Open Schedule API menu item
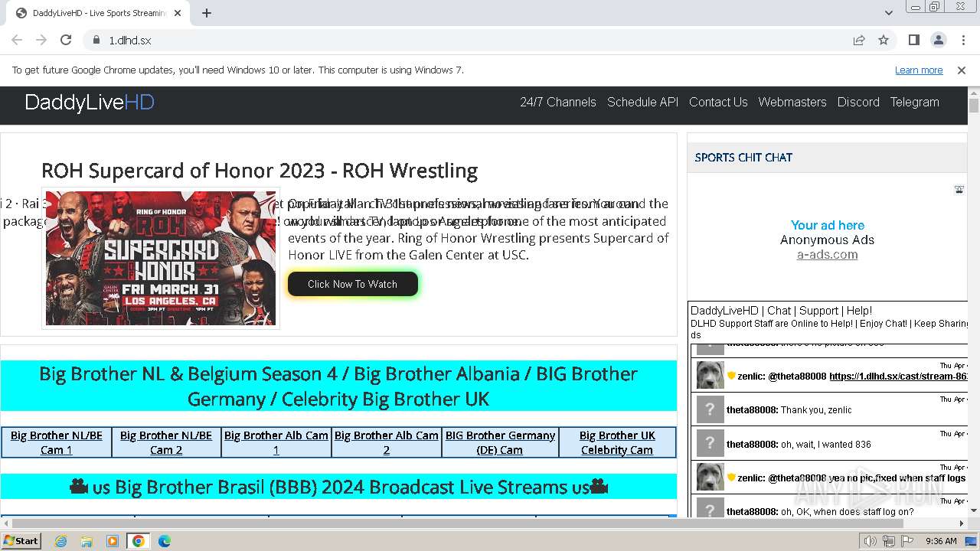This screenshot has width=980, height=551. pos(642,102)
